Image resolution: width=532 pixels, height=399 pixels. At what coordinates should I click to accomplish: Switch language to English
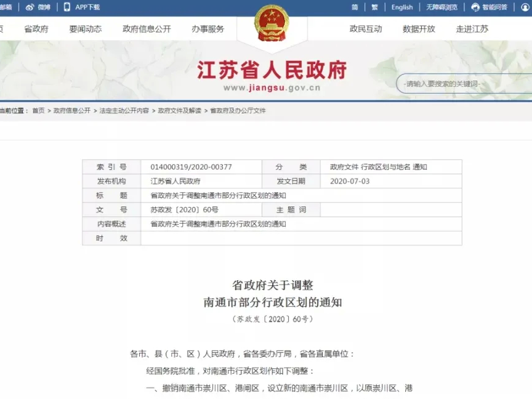point(402,7)
